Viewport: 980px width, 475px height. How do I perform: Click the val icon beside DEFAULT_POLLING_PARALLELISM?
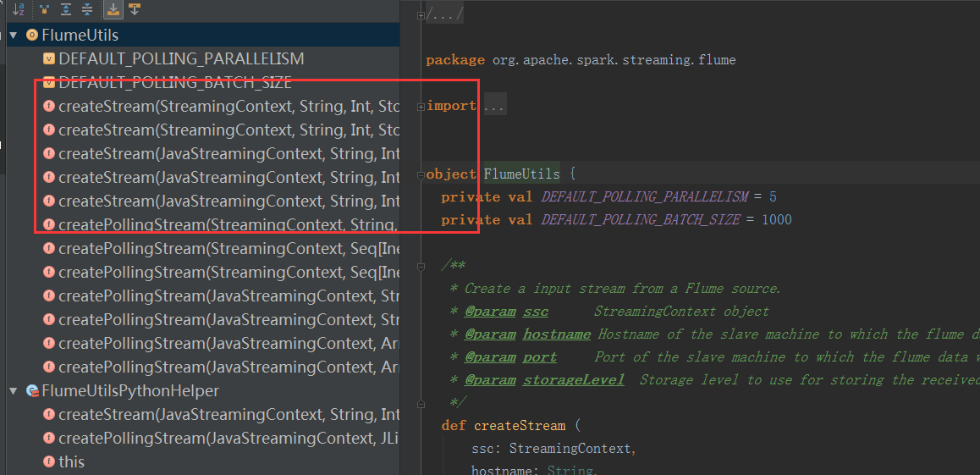(x=49, y=58)
